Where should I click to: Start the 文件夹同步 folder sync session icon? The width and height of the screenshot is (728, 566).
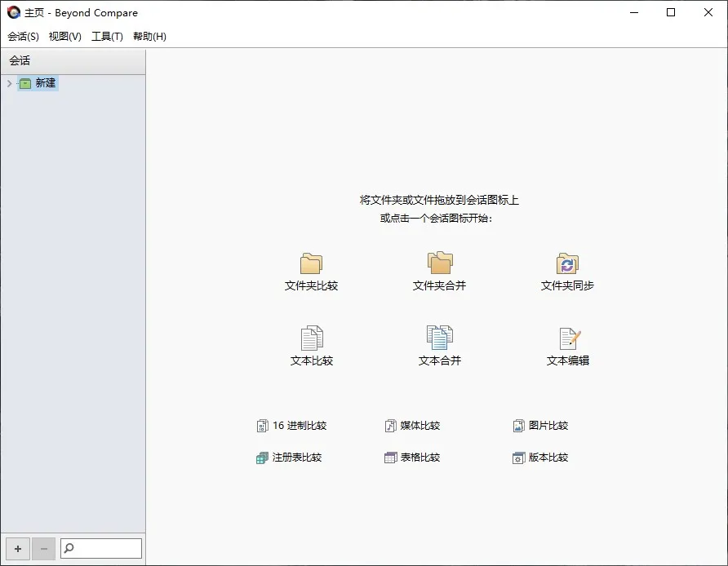pyautogui.click(x=567, y=263)
